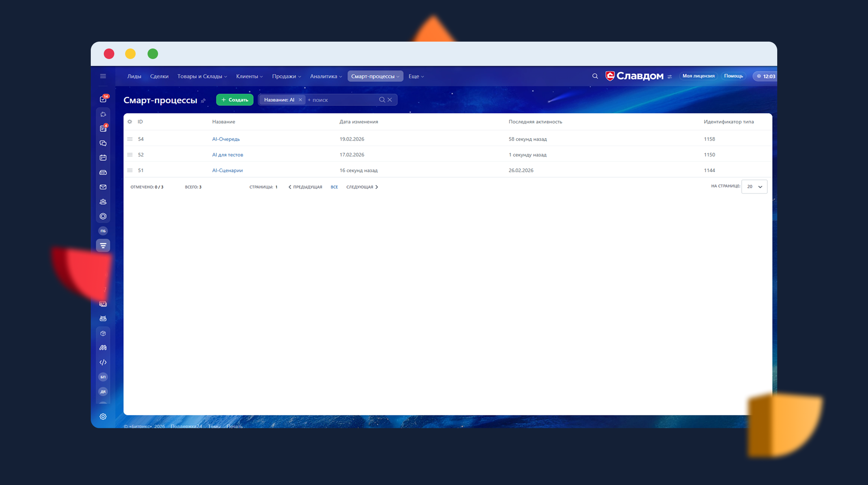The height and width of the screenshot is (485, 868).
Task: Click the mail envelope sidebar icon
Action: pyautogui.click(x=103, y=187)
